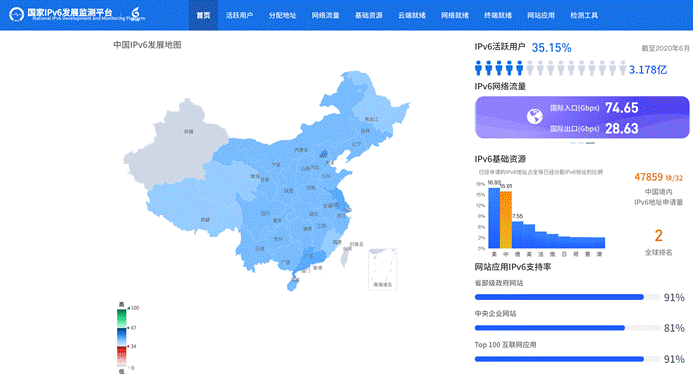Click the 74.65 international inbound value
The width and height of the screenshot is (693, 383).
coord(621,108)
